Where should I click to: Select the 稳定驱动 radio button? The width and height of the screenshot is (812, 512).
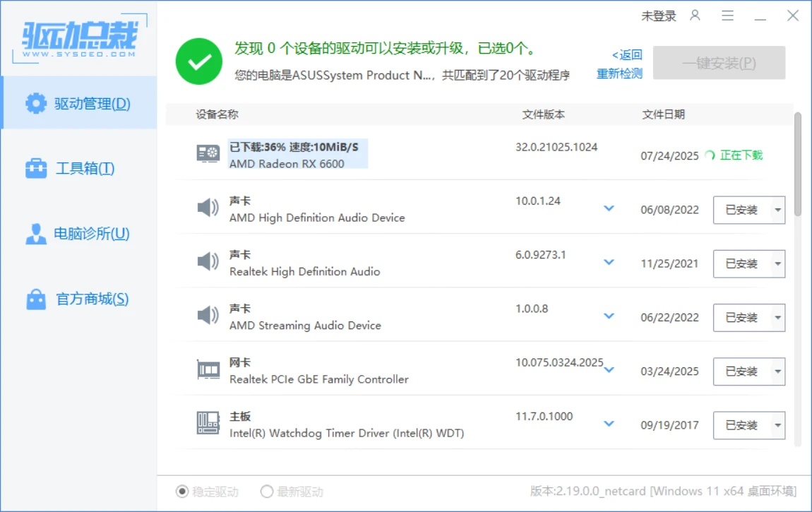tap(182, 492)
